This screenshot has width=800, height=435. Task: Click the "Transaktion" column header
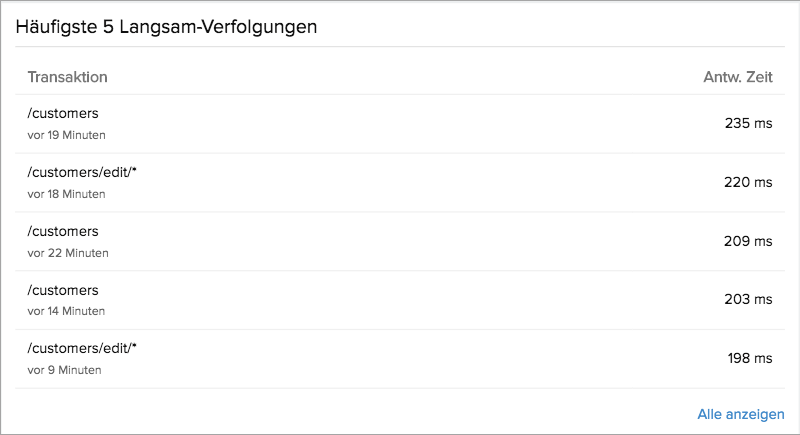[x=68, y=77]
